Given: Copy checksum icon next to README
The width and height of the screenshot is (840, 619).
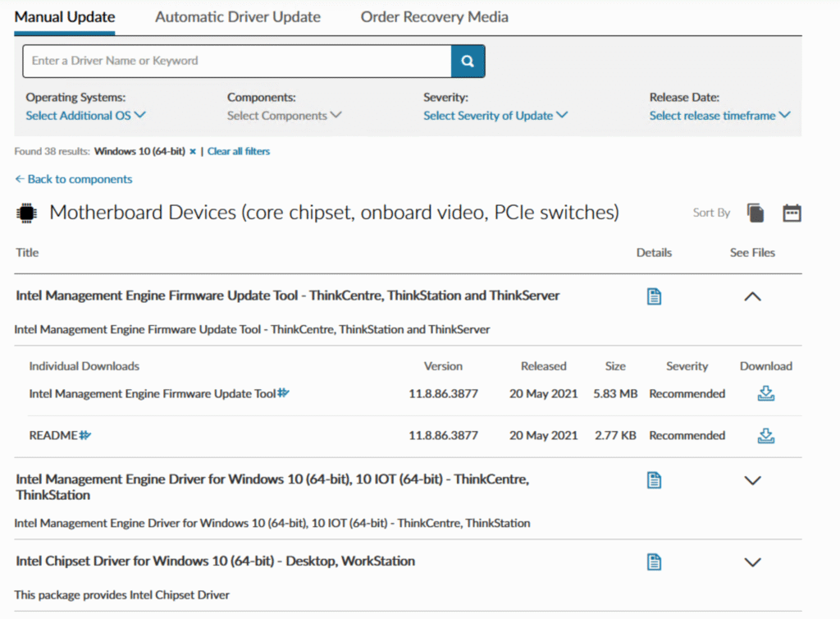Looking at the screenshot, I should click(84, 436).
